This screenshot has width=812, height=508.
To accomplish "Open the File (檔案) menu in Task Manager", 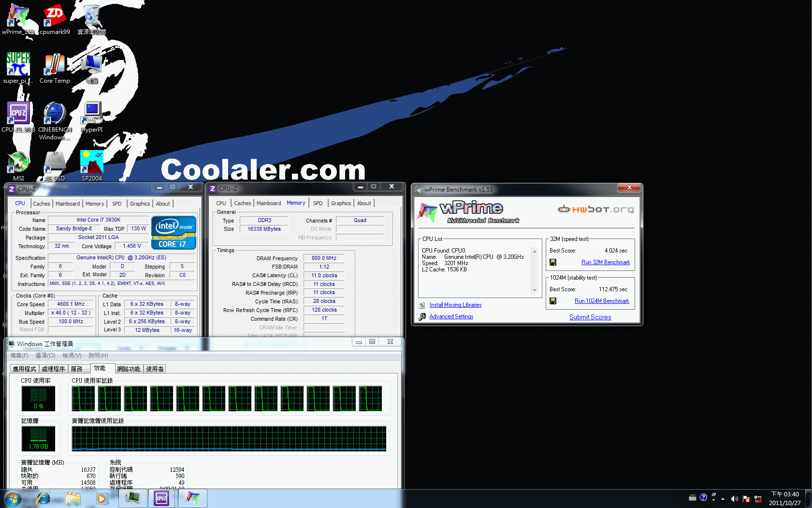I will pos(19,356).
